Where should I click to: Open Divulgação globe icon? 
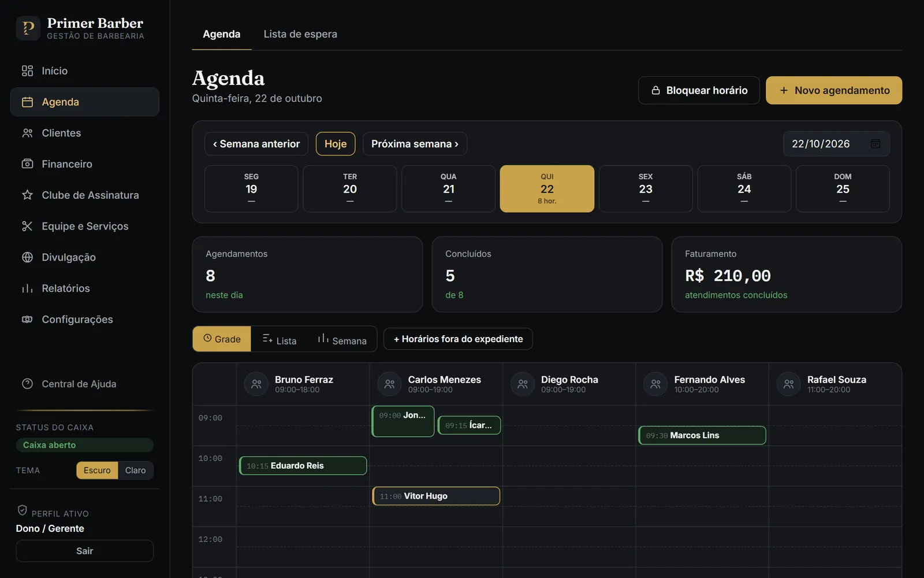pos(27,257)
